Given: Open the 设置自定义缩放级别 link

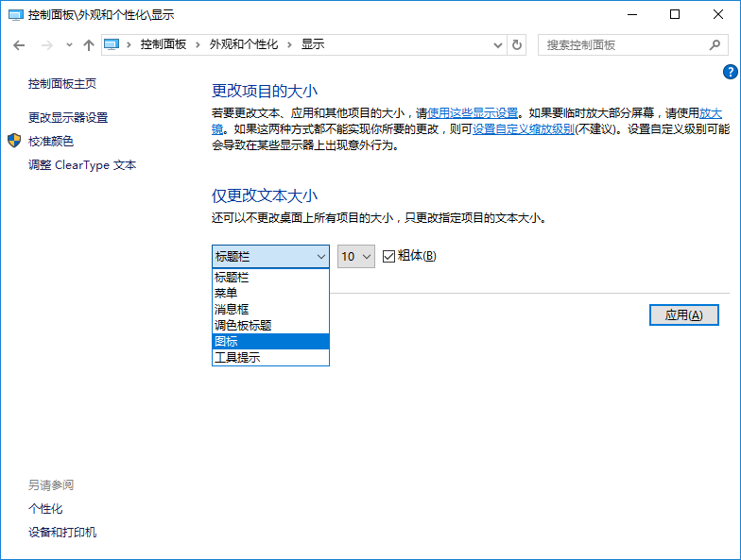Looking at the screenshot, I should click(523, 129).
